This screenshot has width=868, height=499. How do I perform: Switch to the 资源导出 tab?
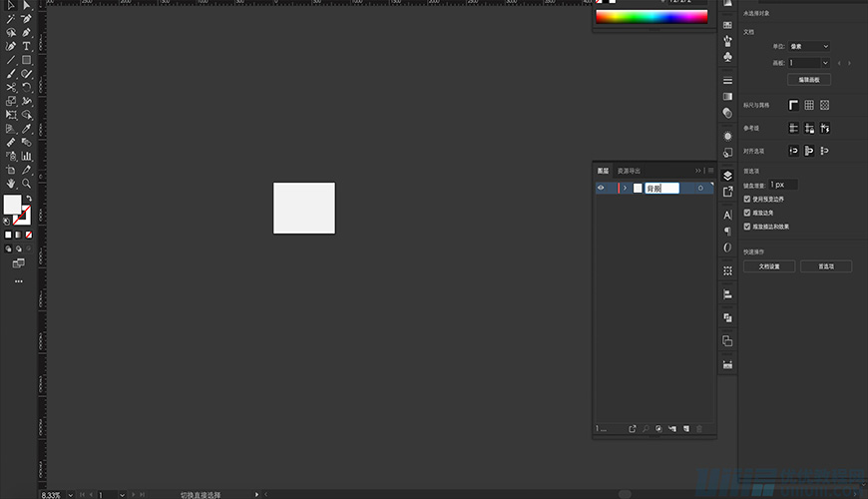(629, 171)
